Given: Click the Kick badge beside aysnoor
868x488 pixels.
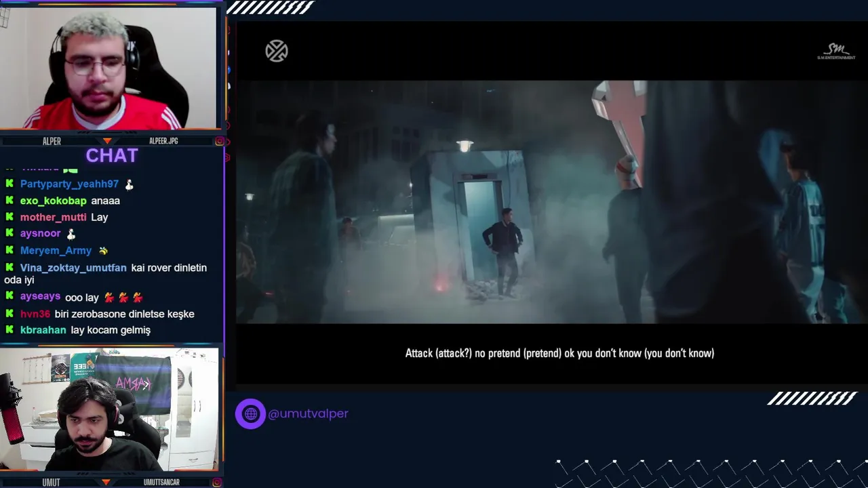Looking at the screenshot, I should coord(9,233).
